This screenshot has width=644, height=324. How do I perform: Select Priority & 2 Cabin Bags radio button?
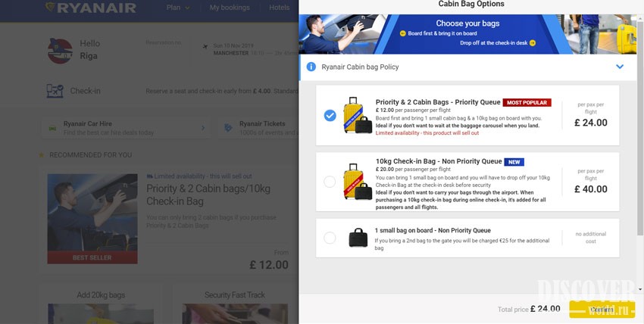[330, 115]
